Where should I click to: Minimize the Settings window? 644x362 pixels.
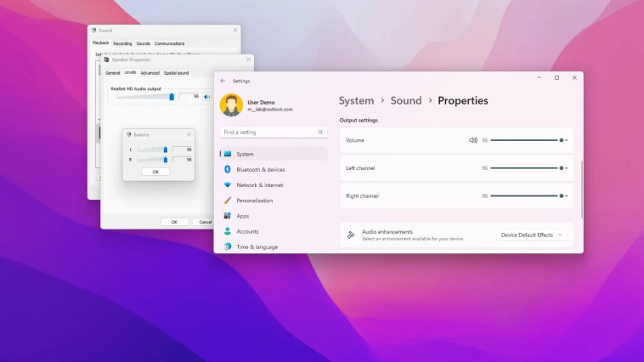pyautogui.click(x=539, y=77)
